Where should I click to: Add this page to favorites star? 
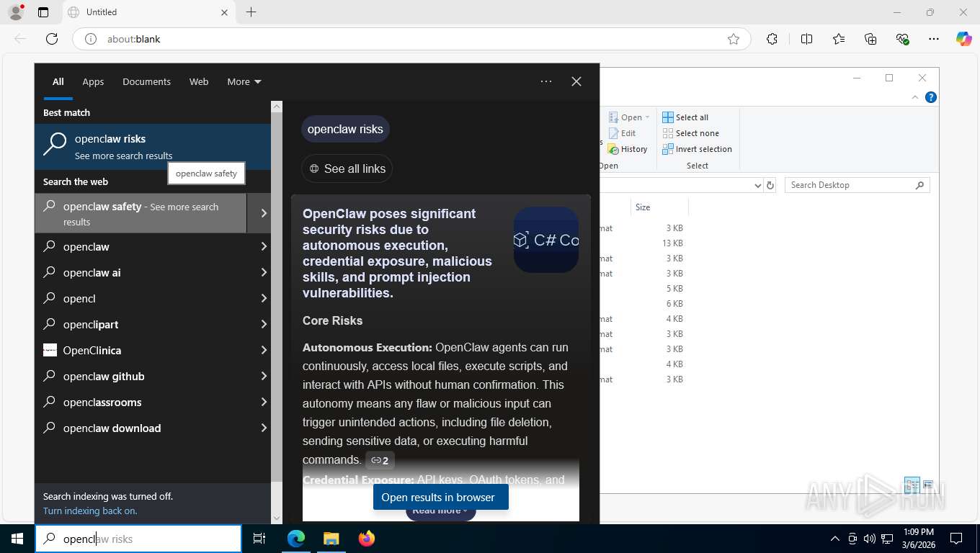[734, 39]
